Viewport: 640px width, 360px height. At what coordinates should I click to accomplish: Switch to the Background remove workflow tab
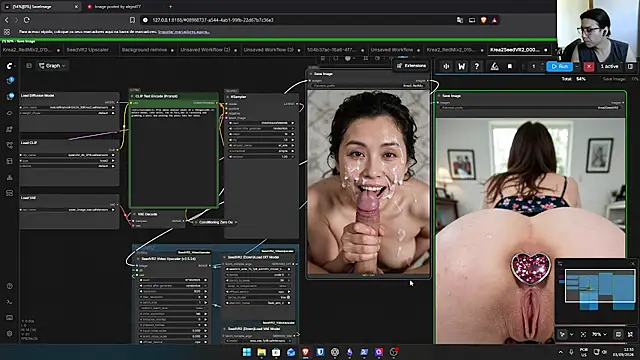[144, 50]
